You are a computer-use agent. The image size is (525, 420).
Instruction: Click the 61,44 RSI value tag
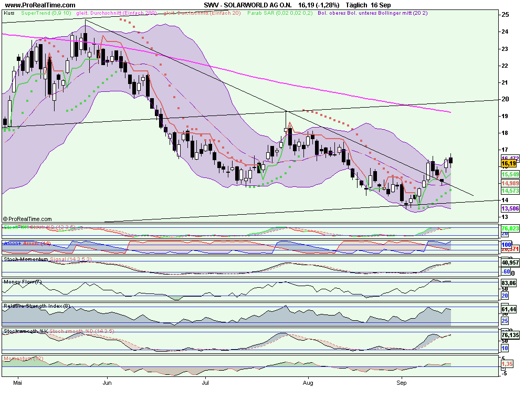click(509, 309)
